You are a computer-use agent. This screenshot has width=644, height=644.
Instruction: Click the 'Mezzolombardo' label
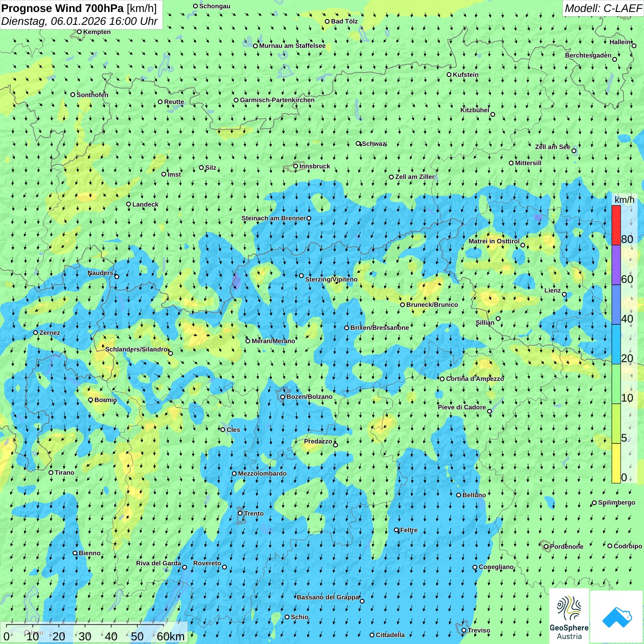[x=262, y=473]
